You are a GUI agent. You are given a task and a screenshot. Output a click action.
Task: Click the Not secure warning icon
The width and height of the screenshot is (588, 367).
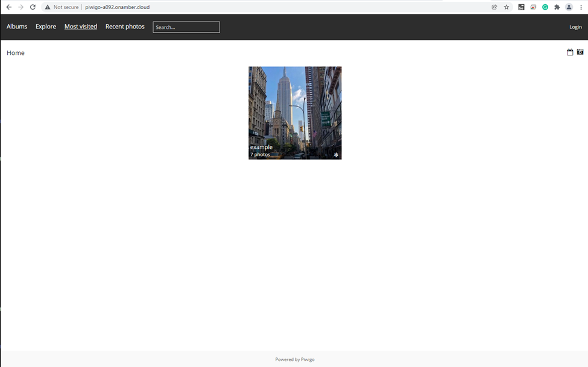pos(48,7)
